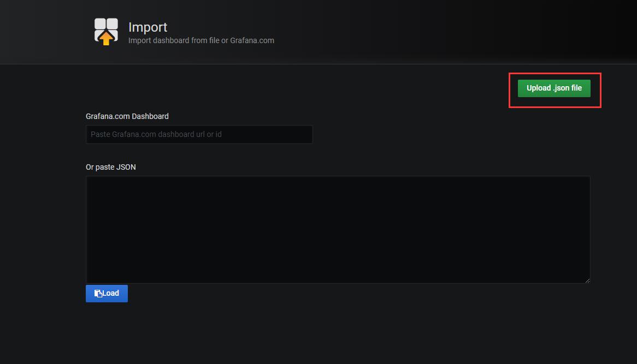Click inside the paste JSON text area

pos(338,229)
